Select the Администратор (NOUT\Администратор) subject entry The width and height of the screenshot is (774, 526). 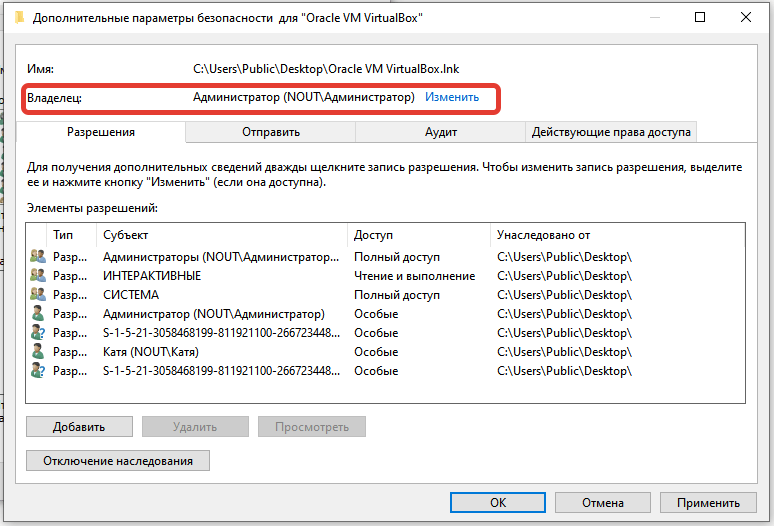[214, 314]
